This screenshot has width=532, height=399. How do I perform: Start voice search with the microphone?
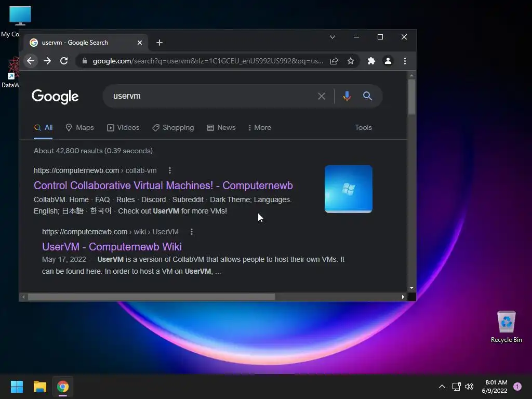coord(347,96)
